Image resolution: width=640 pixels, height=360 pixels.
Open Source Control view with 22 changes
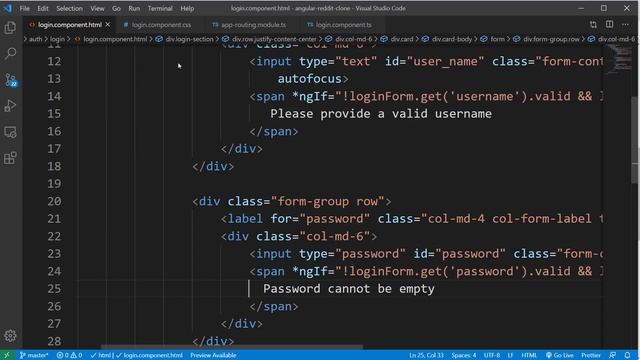tap(10, 80)
